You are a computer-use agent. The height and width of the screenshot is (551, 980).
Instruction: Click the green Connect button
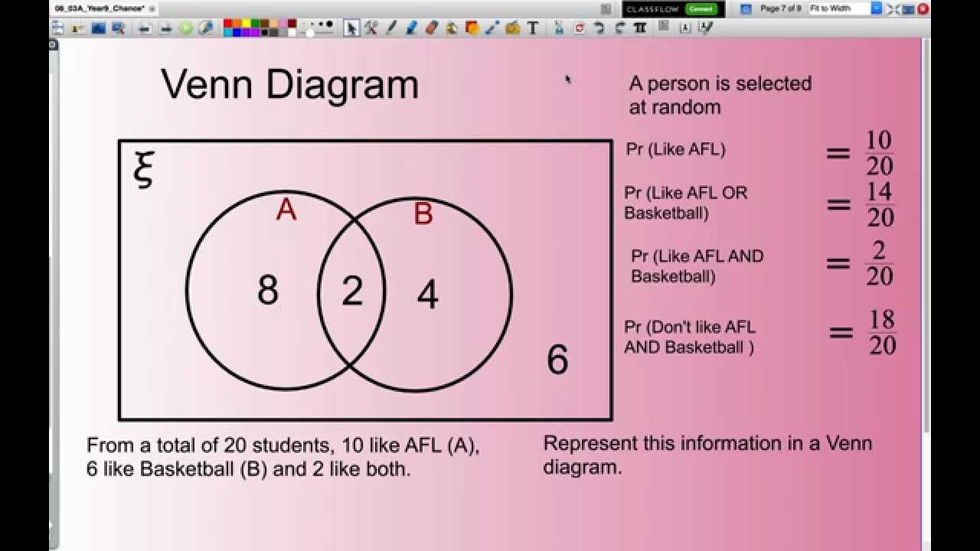[x=701, y=9]
